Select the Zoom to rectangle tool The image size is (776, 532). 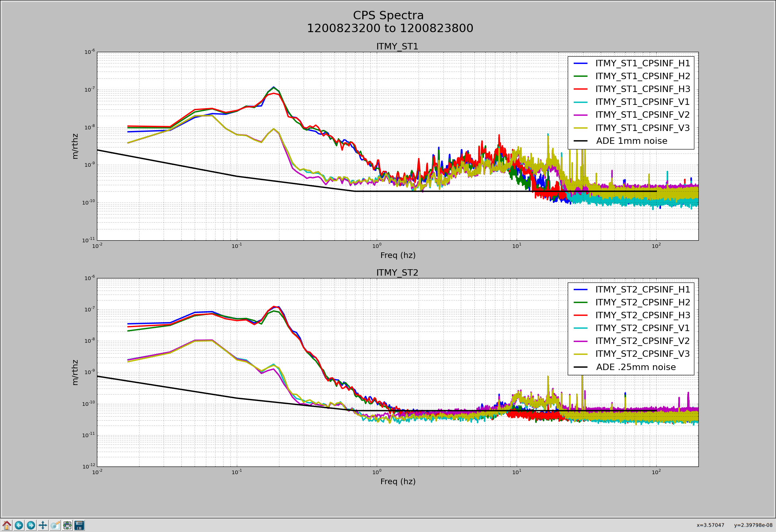(x=55, y=525)
